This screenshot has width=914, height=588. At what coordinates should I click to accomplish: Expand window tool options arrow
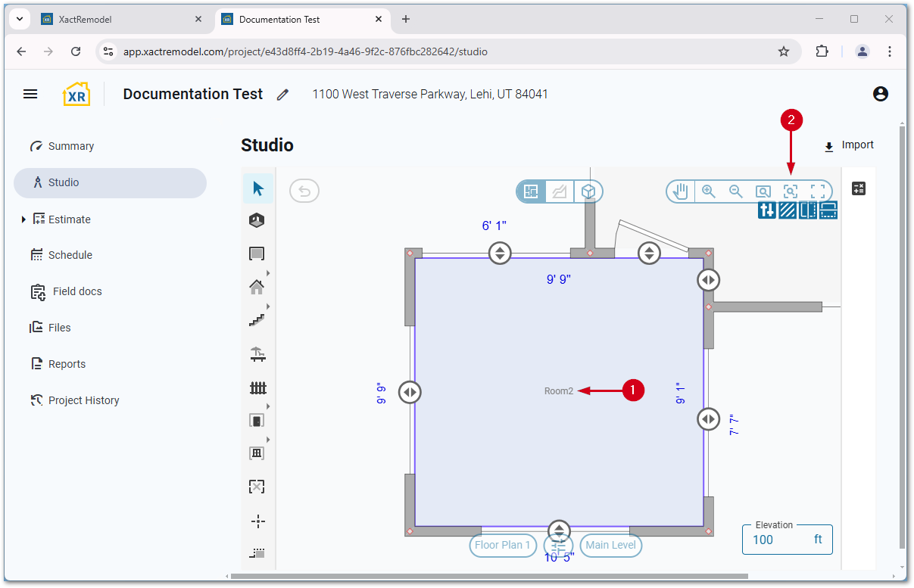tap(268, 440)
